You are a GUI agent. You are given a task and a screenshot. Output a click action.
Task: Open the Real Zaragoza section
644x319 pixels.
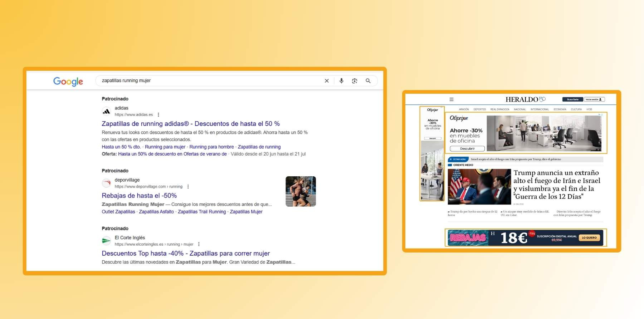tap(499, 109)
